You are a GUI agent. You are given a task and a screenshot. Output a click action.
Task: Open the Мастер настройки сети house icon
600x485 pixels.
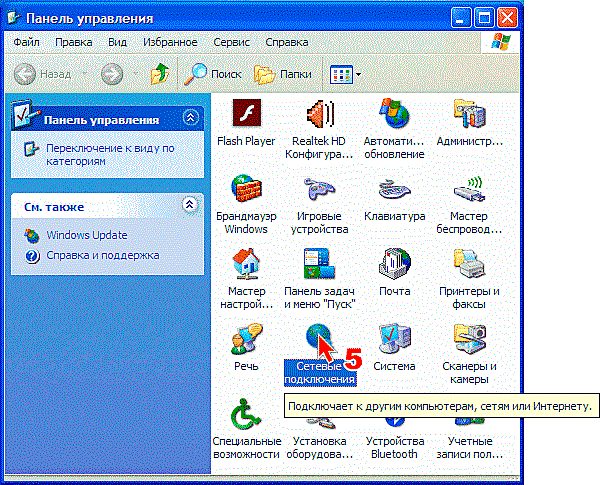pos(247,263)
